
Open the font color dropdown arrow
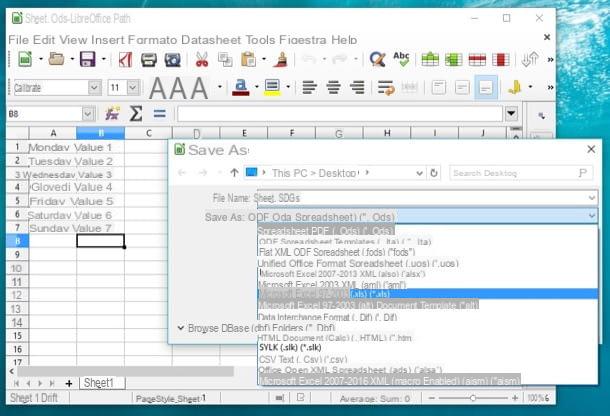point(256,87)
